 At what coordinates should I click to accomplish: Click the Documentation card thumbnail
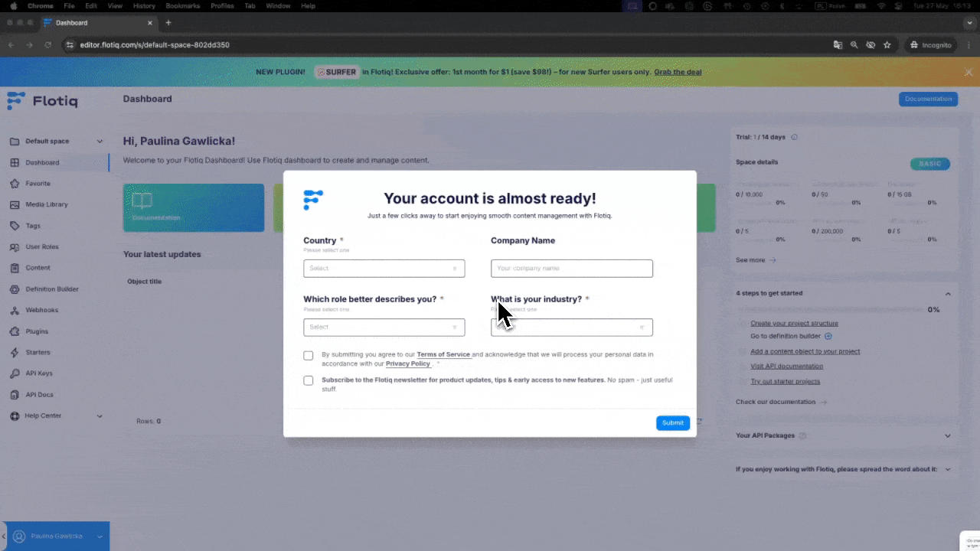click(x=194, y=207)
